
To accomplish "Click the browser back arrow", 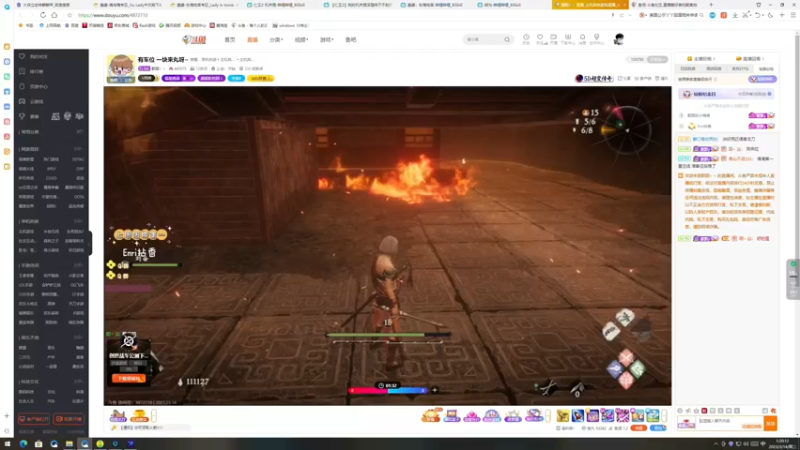I will coord(20,15).
